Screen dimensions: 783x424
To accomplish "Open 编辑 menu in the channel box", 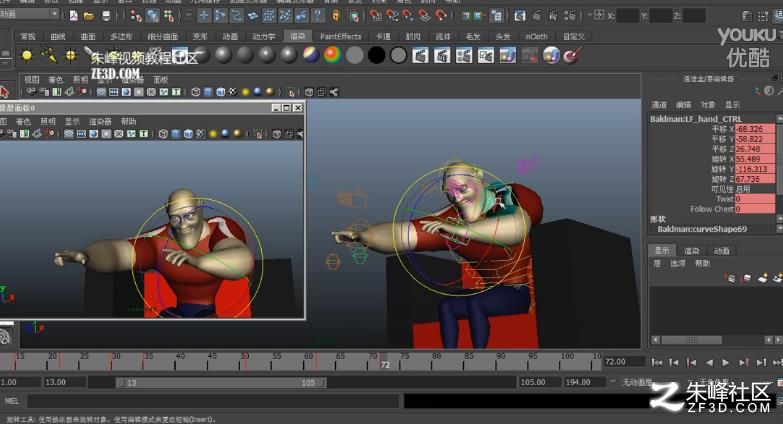I will tap(684, 105).
